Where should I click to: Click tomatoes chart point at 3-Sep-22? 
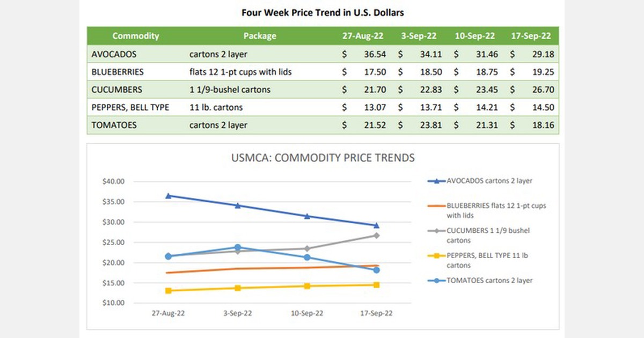pyautogui.click(x=238, y=247)
